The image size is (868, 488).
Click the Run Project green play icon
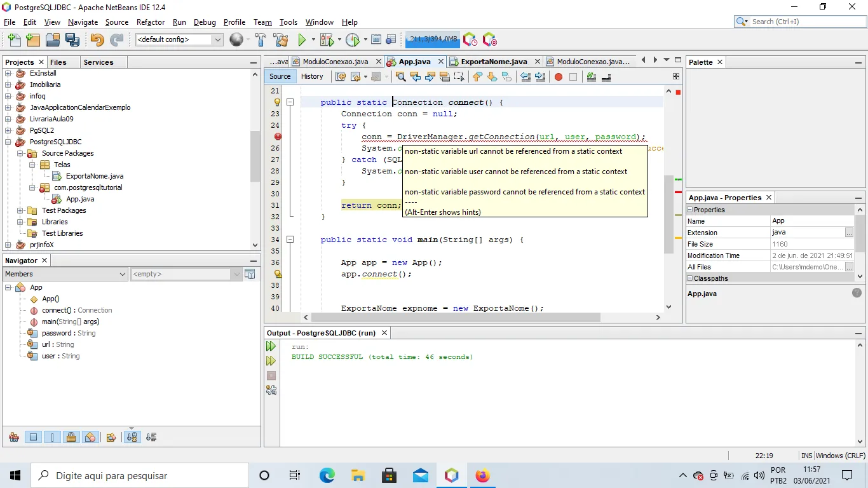302,40
